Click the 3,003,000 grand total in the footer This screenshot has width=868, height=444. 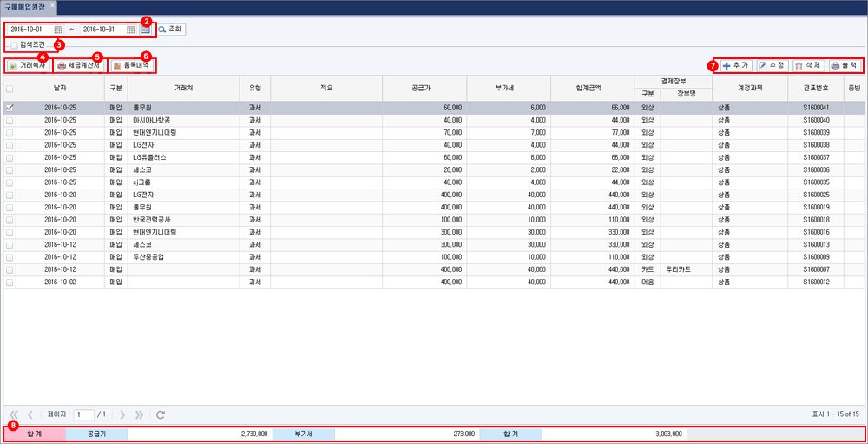(x=615, y=434)
